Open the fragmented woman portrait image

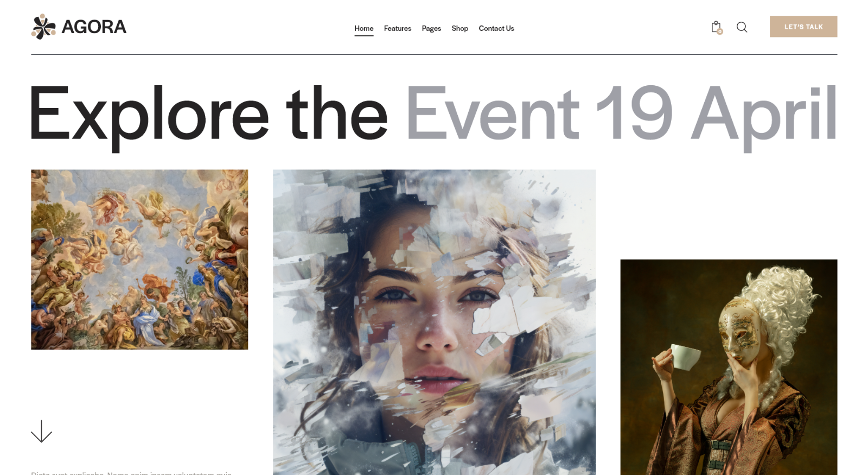pos(434,322)
